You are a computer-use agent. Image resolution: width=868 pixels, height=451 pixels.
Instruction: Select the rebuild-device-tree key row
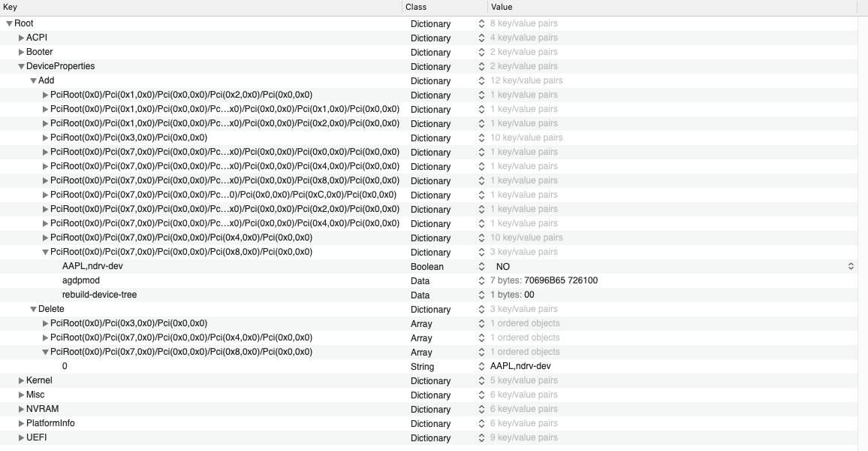(x=99, y=295)
